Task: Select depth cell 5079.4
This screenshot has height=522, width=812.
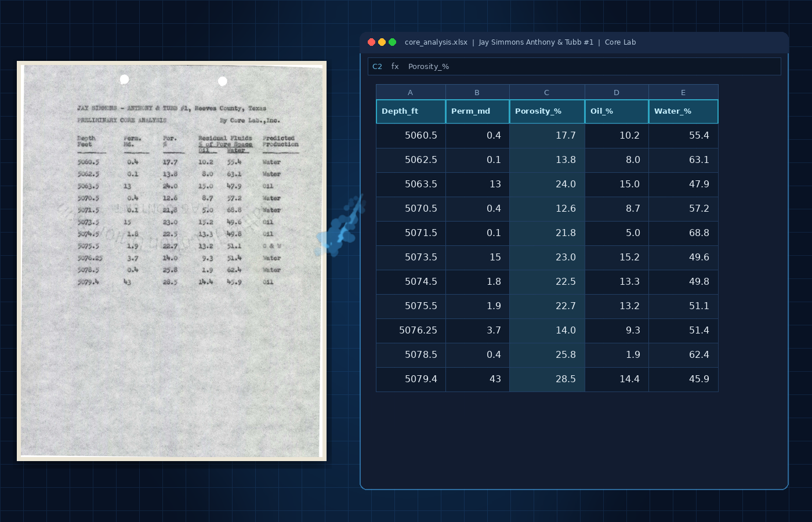Action: tap(411, 379)
